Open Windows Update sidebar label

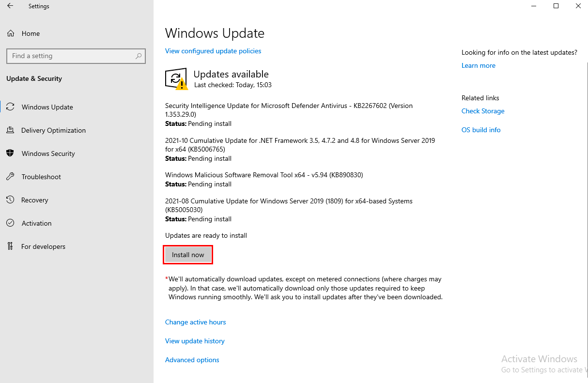[x=47, y=107]
